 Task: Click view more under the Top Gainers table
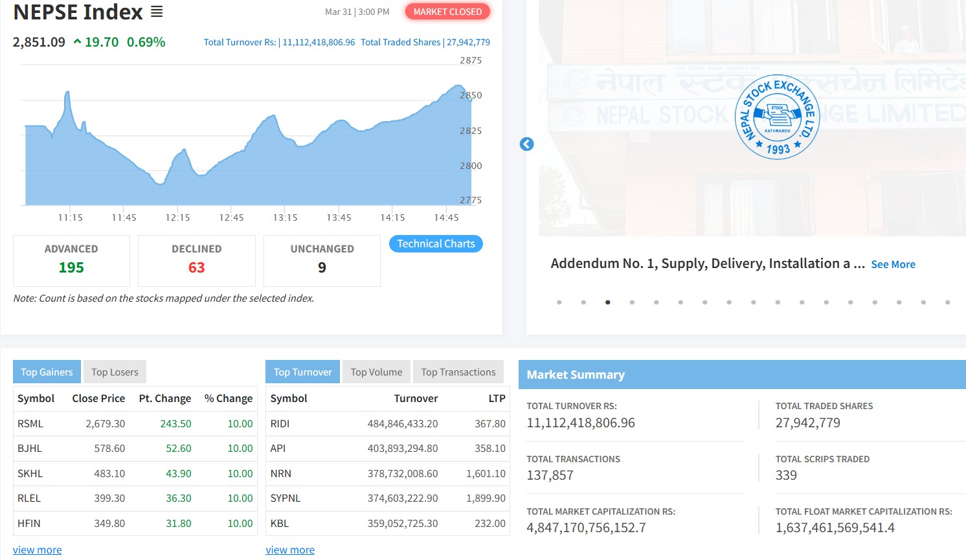coord(38,550)
